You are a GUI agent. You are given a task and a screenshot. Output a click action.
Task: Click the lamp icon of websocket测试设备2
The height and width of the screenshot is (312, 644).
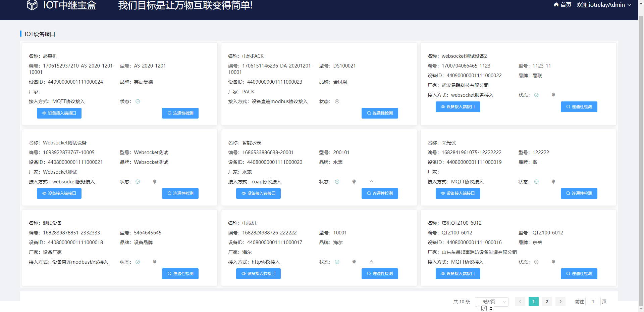click(553, 95)
